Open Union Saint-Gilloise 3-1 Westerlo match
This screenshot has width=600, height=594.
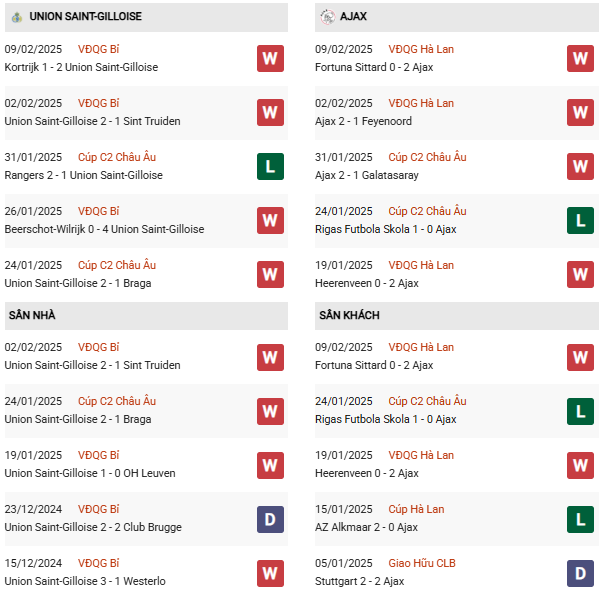click(x=85, y=581)
